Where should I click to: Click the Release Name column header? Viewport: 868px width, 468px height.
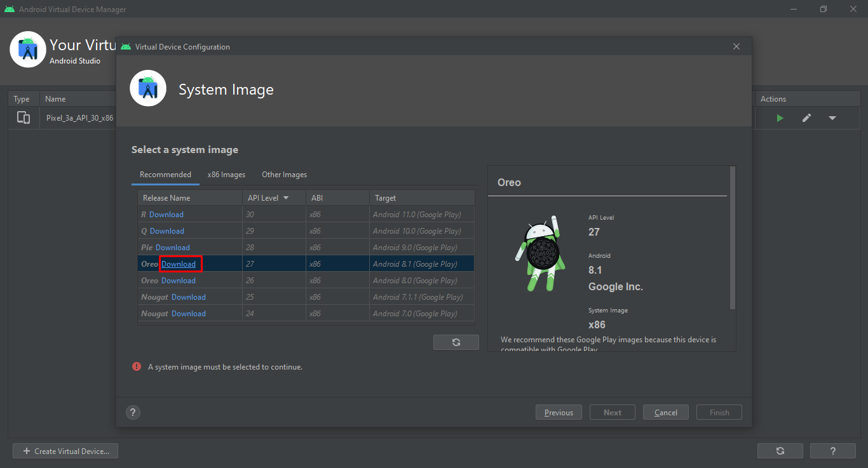coord(190,198)
